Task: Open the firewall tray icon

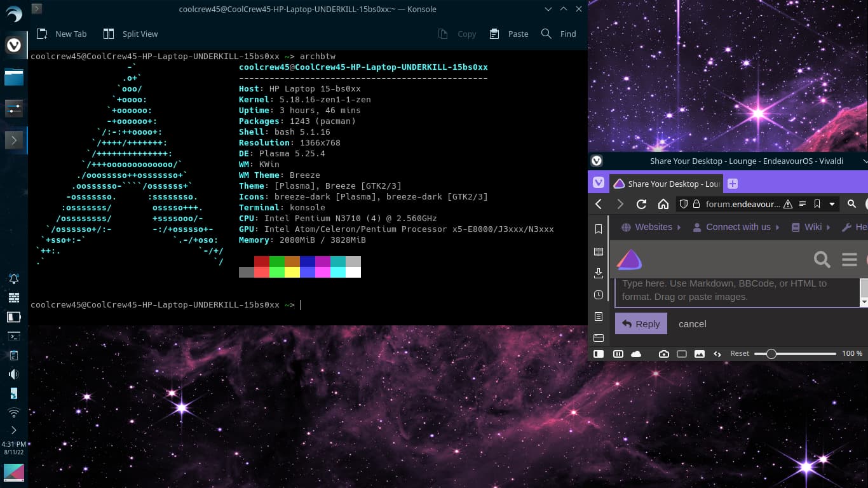Action: (14, 297)
